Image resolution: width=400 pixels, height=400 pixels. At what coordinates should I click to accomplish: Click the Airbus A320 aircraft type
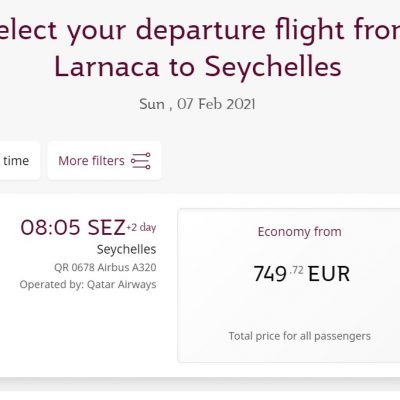click(127, 267)
